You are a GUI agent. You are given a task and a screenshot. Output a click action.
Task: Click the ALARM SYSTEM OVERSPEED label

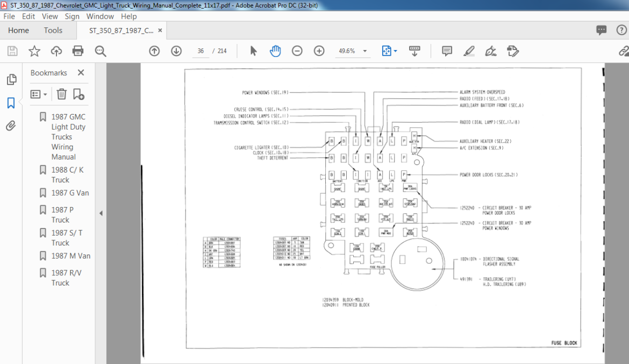click(x=483, y=92)
